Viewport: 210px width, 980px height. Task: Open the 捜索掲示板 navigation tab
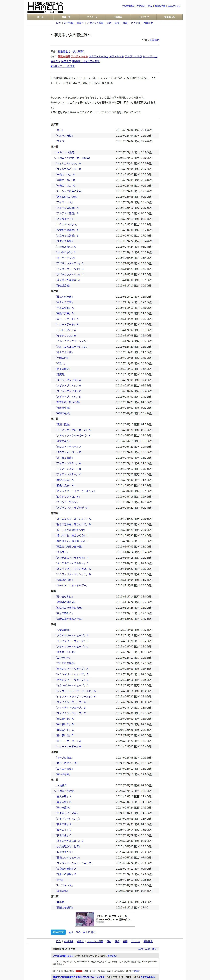point(170,17)
